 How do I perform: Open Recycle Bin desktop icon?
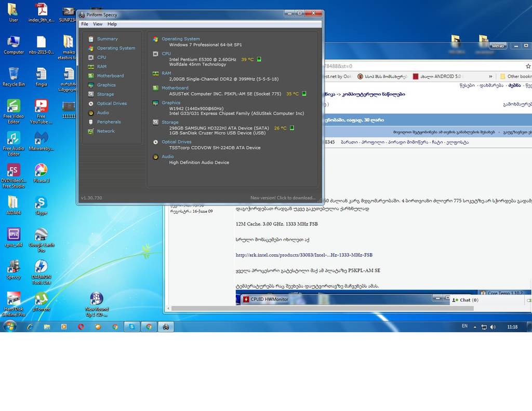(x=14, y=77)
